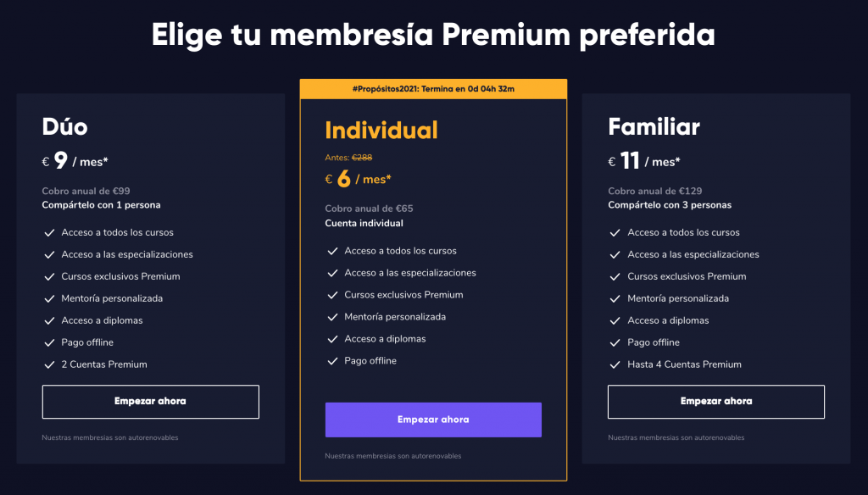Choose Familiar plan via 'Empezar ahora'
Viewport: 868px width, 495px height.
pyautogui.click(x=715, y=402)
